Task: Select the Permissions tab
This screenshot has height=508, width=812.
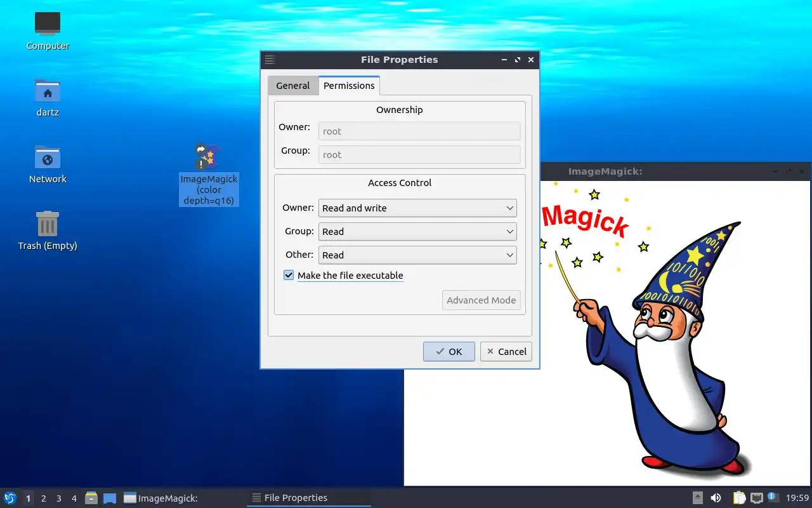Action: (x=349, y=85)
